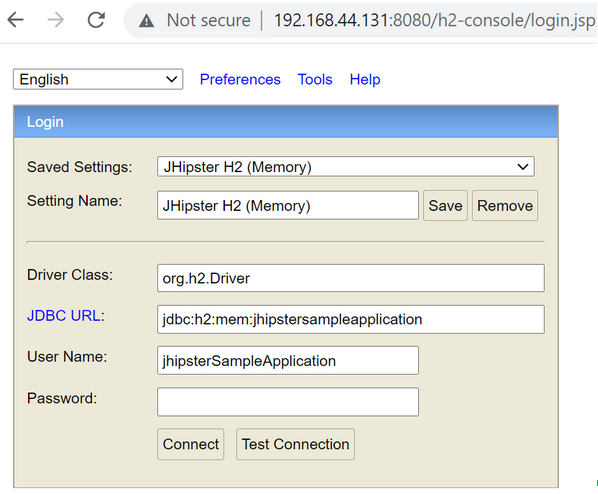
Task: Click the Connect button
Action: click(191, 444)
